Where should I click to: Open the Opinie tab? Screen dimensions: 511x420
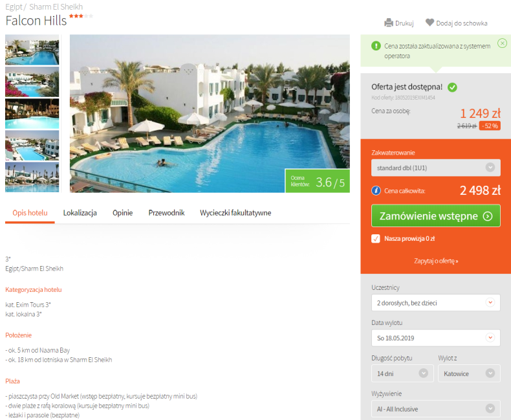122,213
